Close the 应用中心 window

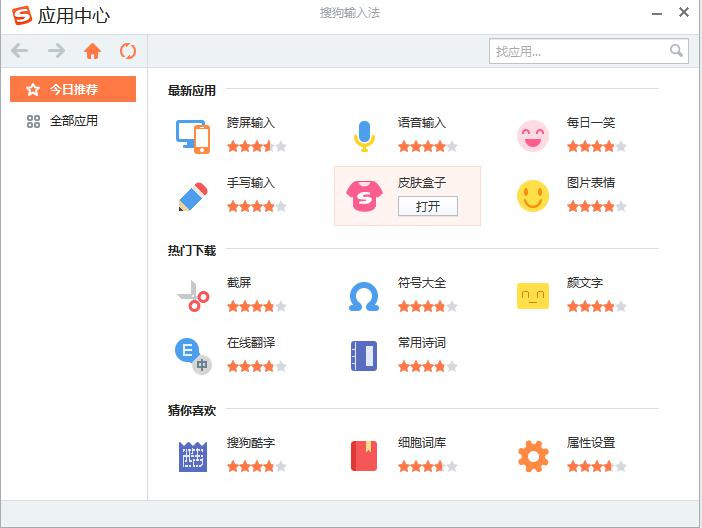tap(684, 12)
